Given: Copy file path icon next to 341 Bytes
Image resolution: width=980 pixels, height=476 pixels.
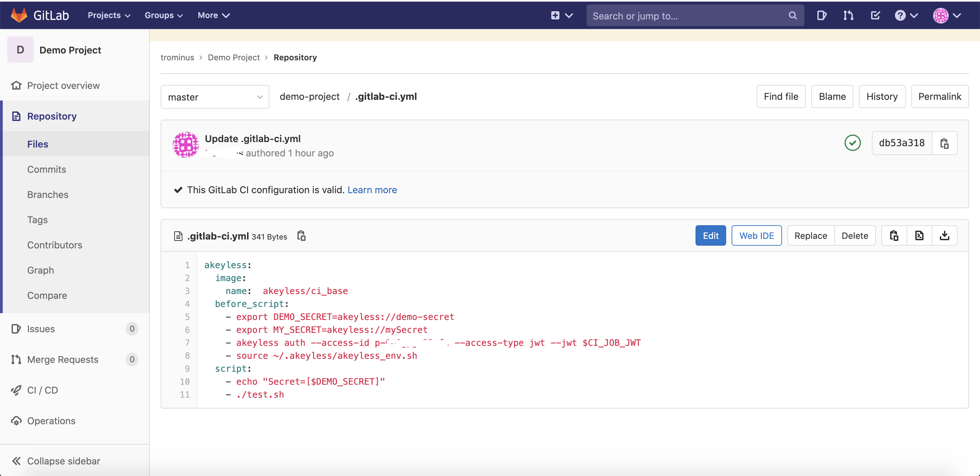Looking at the screenshot, I should tap(301, 236).
